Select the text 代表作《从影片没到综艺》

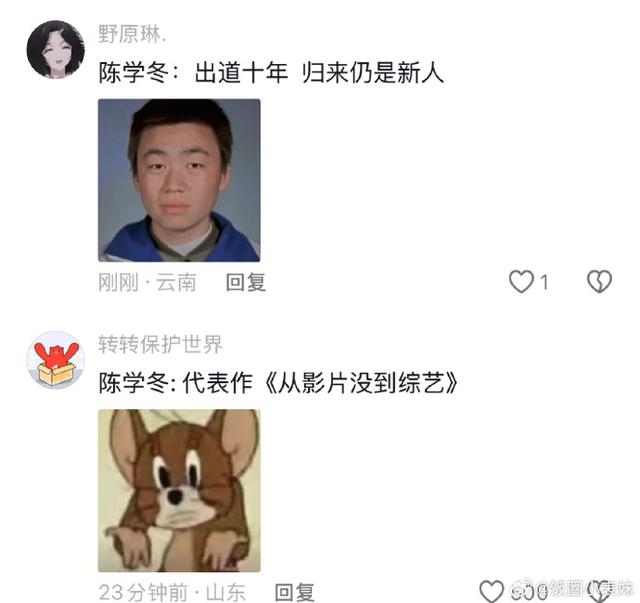pos(320,383)
